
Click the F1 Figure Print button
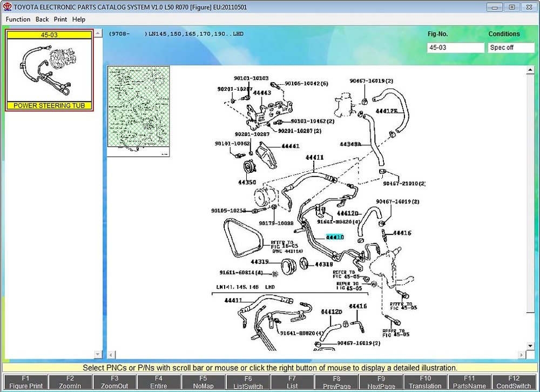pyautogui.click(x=25, y=382)
